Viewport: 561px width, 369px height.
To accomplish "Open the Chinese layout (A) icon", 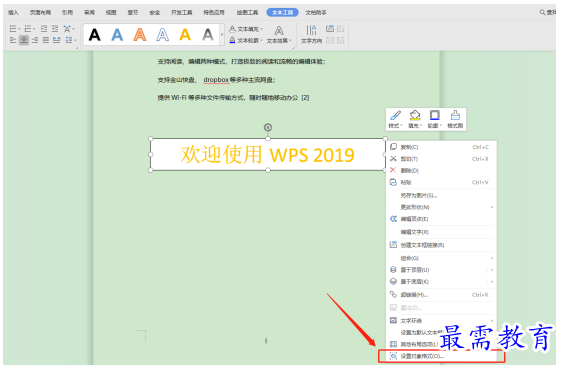I will [67, 29].
